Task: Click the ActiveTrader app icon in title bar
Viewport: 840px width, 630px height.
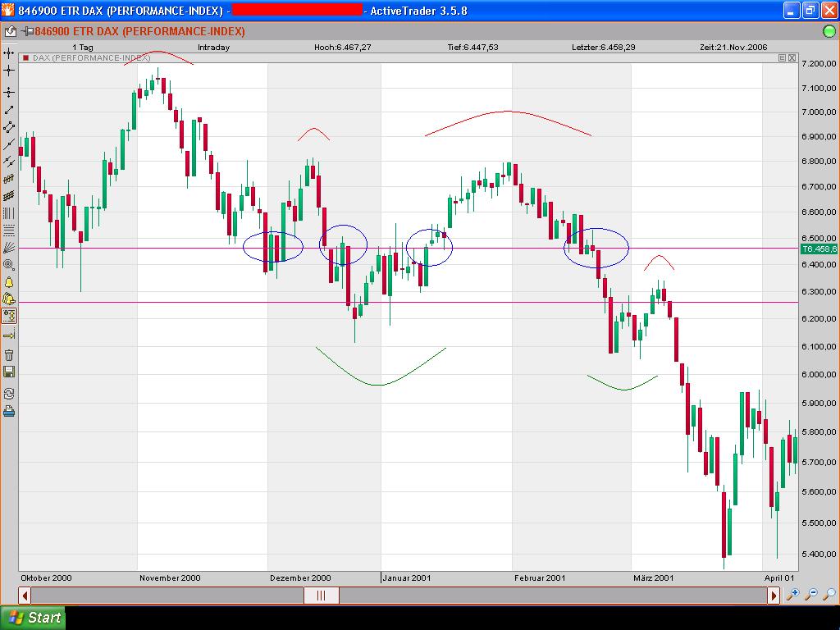Action: click(x=7, y=10)
